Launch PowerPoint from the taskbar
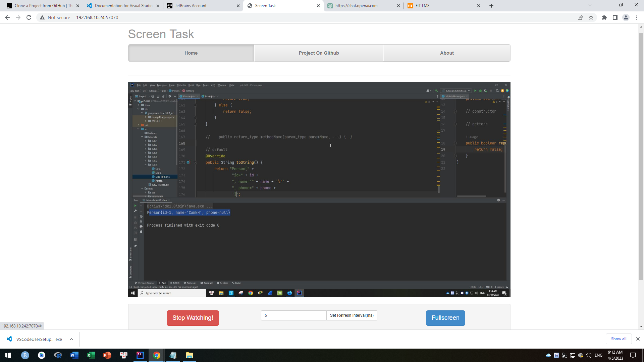The height and width of the screenshot is (362, 644). click(107, 355)
